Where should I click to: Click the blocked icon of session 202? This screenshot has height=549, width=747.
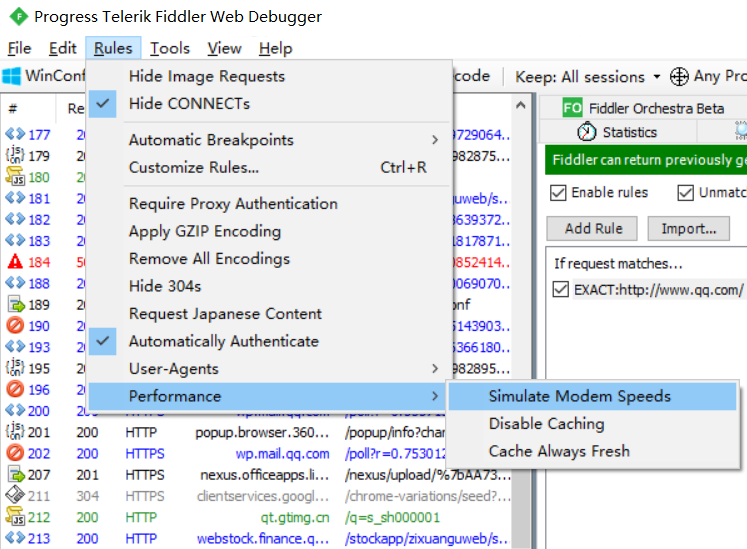(x=15, y=453)
